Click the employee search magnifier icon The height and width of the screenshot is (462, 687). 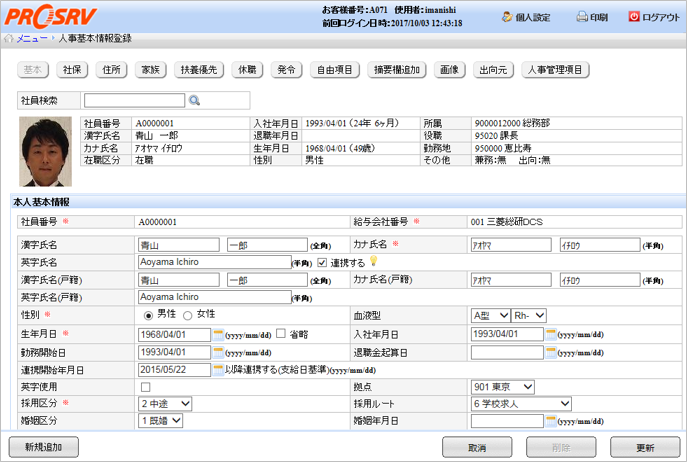195,100
